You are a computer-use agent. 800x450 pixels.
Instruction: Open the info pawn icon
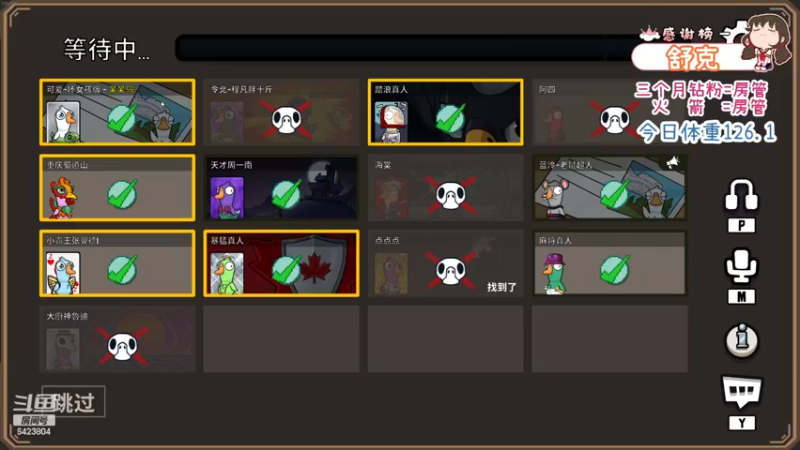741,340
